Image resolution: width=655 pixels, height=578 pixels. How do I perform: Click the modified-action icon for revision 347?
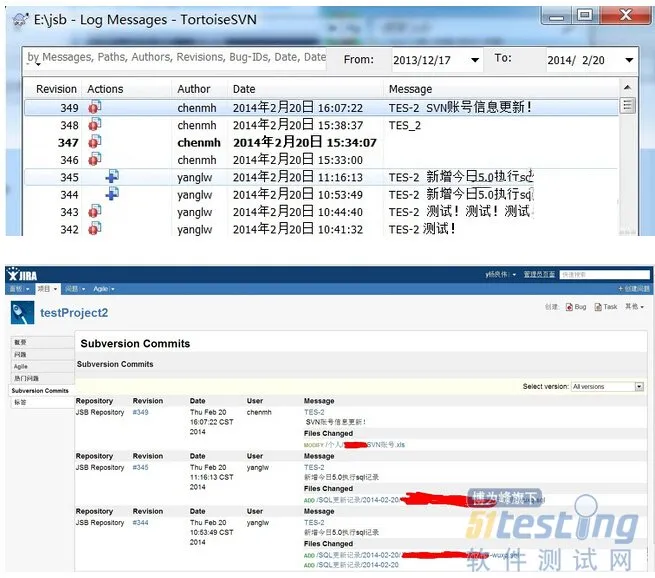coord(95,142)
